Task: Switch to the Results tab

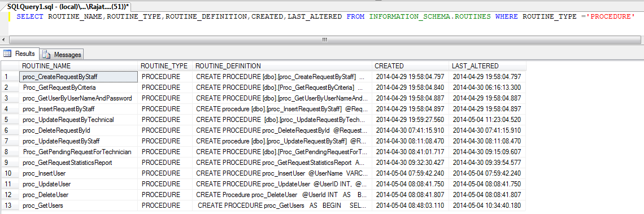Action: point(20,54)
